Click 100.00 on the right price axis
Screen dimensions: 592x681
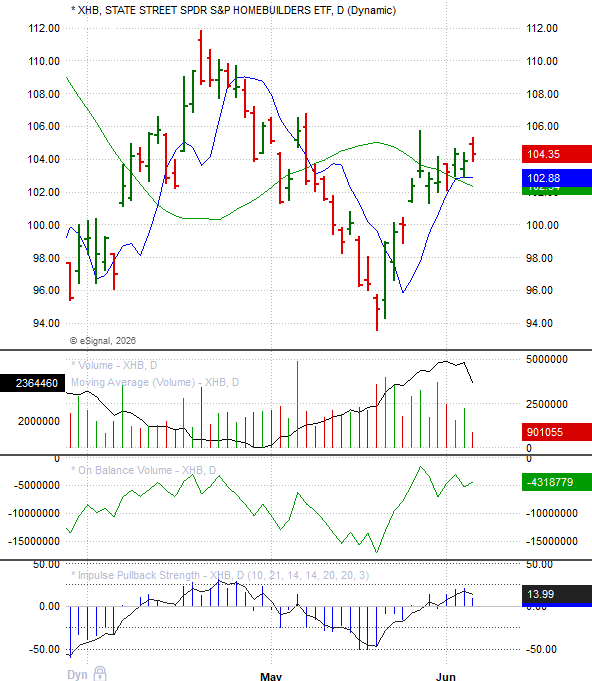(x=542, y=225)
